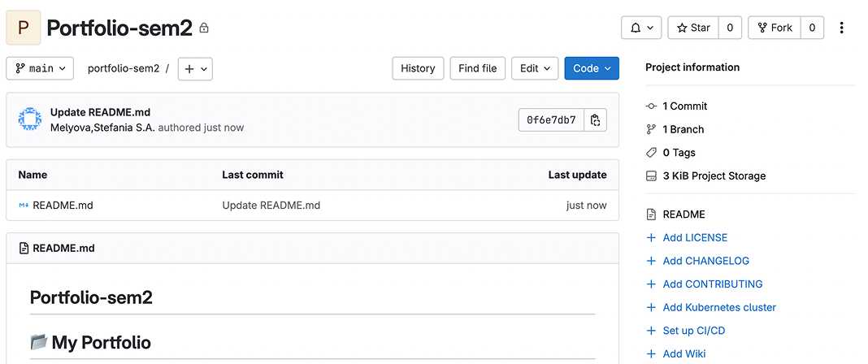
Task: Click the private project lock icon
Action: coord(204,28)
